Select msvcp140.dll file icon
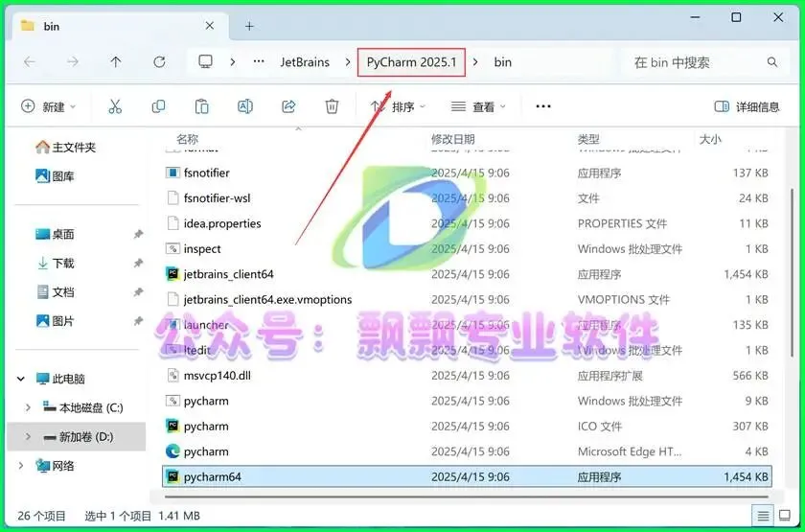805x532 pixels. coord(172,376)
